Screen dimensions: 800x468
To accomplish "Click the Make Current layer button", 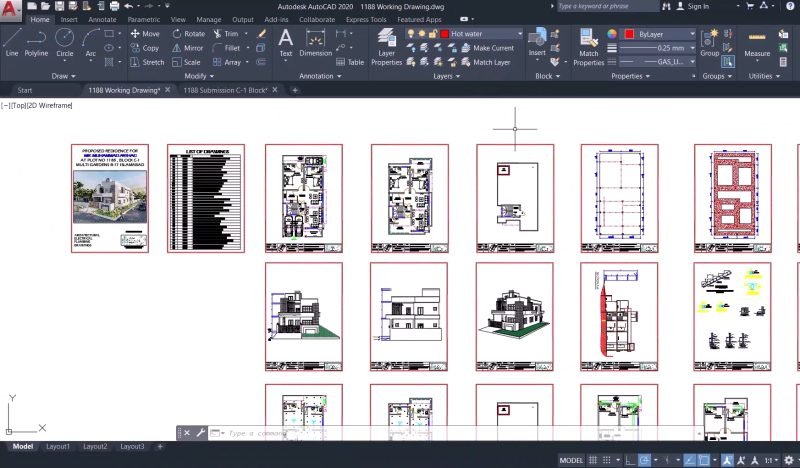I will click(x=488, y=48).
